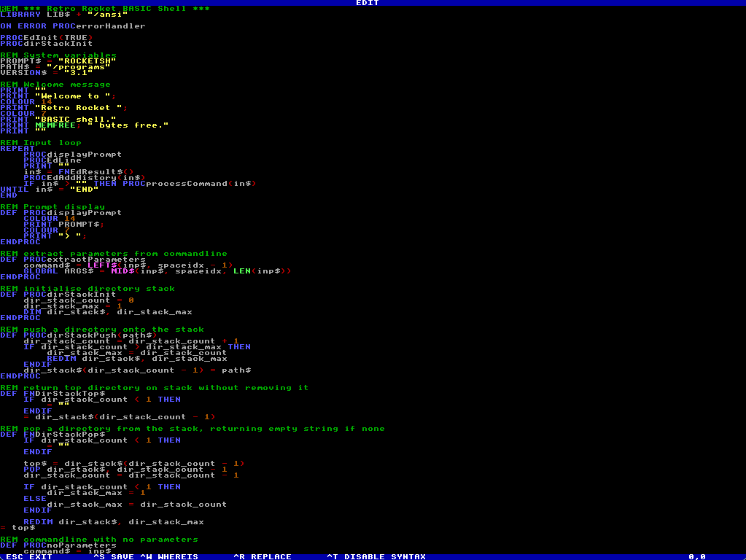The height and width of the screenshot is (560, 746).
Task: Click the 'PRINT "BASIC shell."' line
Action: pyautogui.click(x=58, y=120)
